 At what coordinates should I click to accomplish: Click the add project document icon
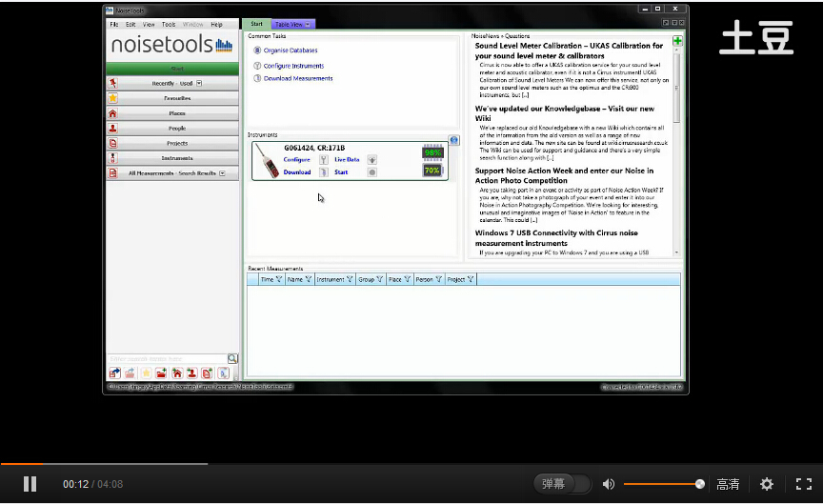coord(208,373)
